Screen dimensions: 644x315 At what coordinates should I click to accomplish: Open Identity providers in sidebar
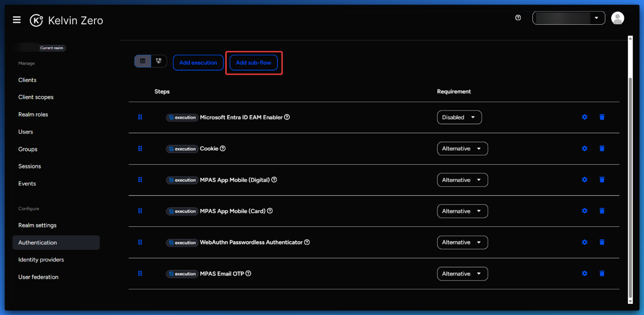[41, 260]
